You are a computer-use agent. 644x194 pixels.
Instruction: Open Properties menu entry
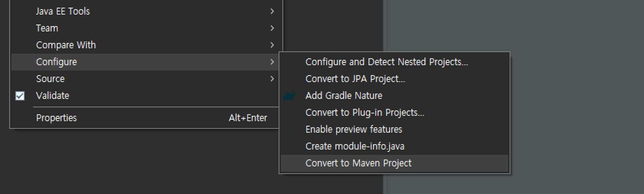(x=145, y=118)
